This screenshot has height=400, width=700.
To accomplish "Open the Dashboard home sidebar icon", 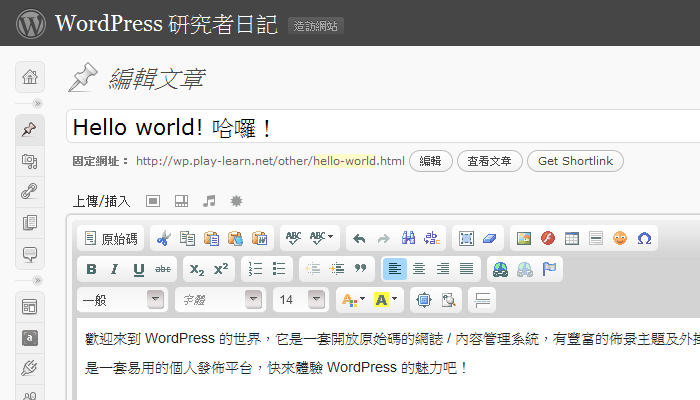I will click(x=30, y=77).
